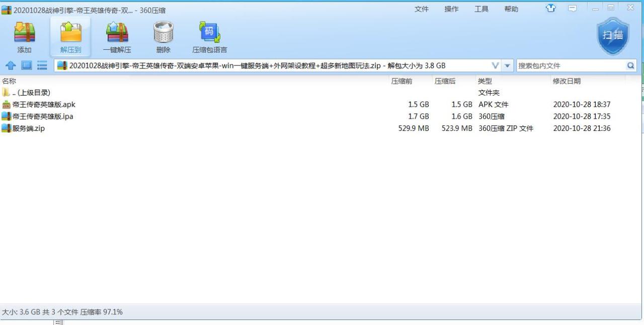Select the 一键解压 one-click extract icon

pyautogui.click(x=117, y=35)
